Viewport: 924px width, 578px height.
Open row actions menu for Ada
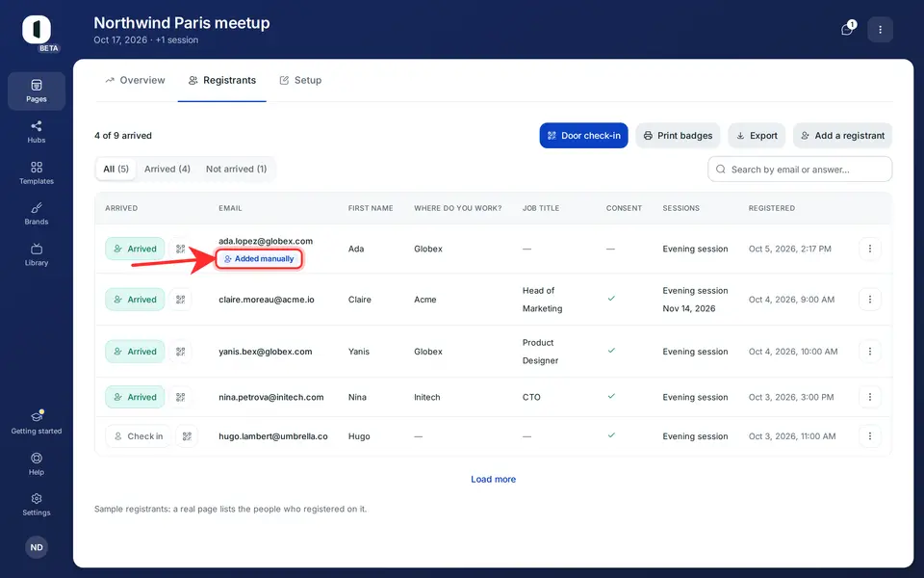tap(870, 249)
